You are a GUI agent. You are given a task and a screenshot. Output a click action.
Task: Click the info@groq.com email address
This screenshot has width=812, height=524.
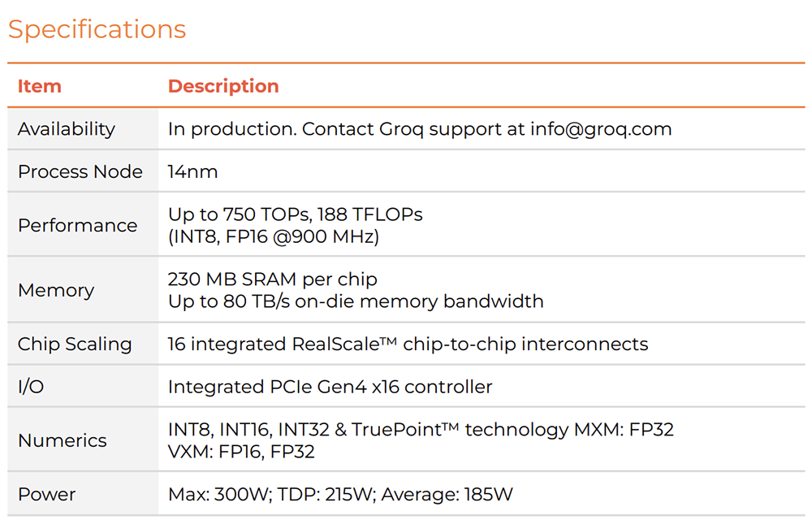(x=601, y=128)
